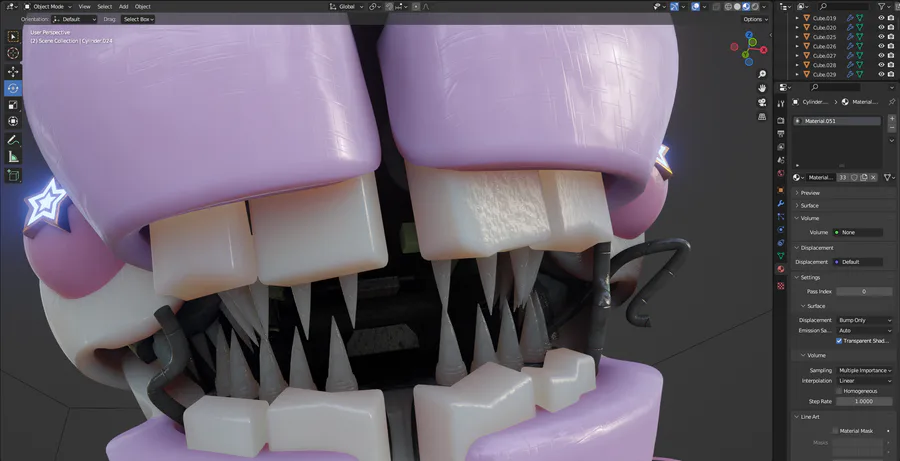Select the Material.051 slot in list
The image size is (900, 461).
[837, 121]
